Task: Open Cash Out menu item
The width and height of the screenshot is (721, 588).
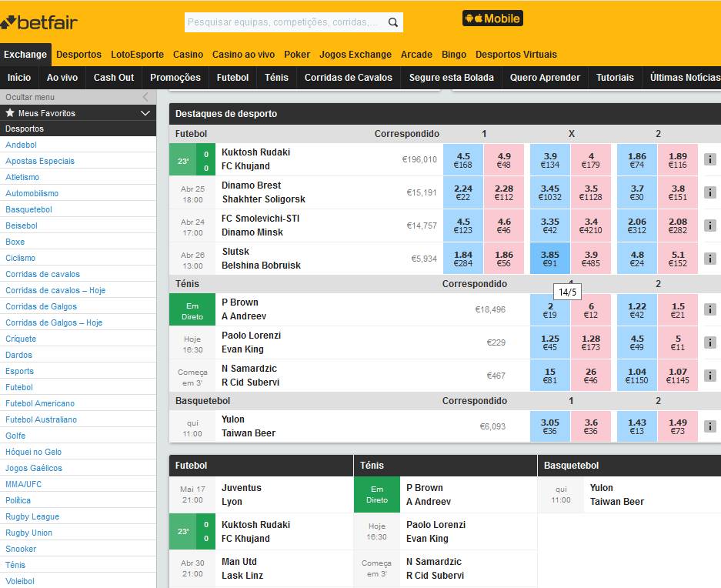Action: [114, 77]
